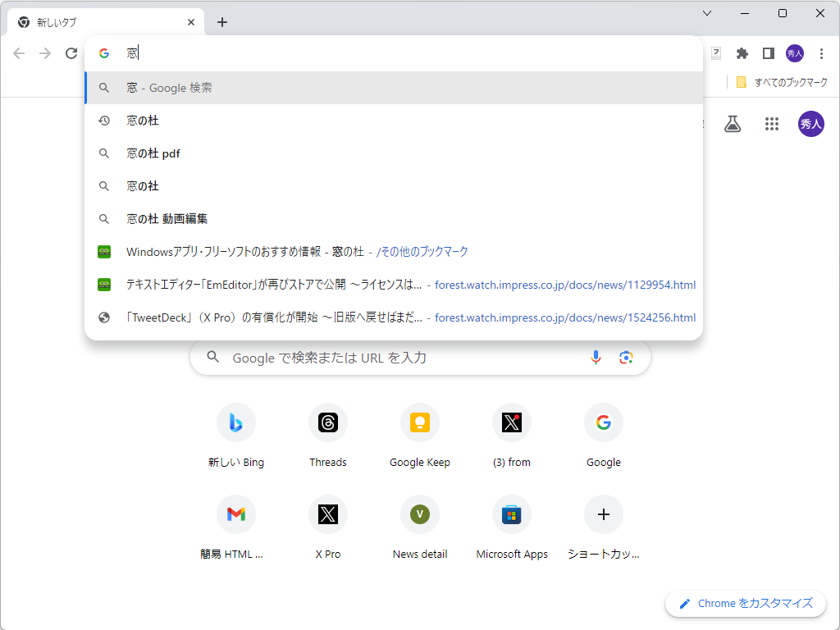Start voice search with the microphone icon

[596, 358]
